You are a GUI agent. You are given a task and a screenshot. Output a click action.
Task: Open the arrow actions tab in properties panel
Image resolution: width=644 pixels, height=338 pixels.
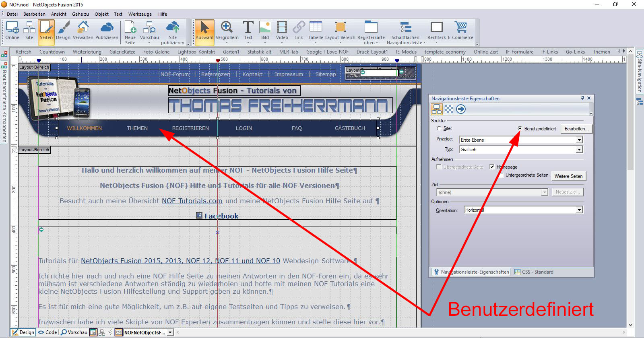tap(461, 109)
